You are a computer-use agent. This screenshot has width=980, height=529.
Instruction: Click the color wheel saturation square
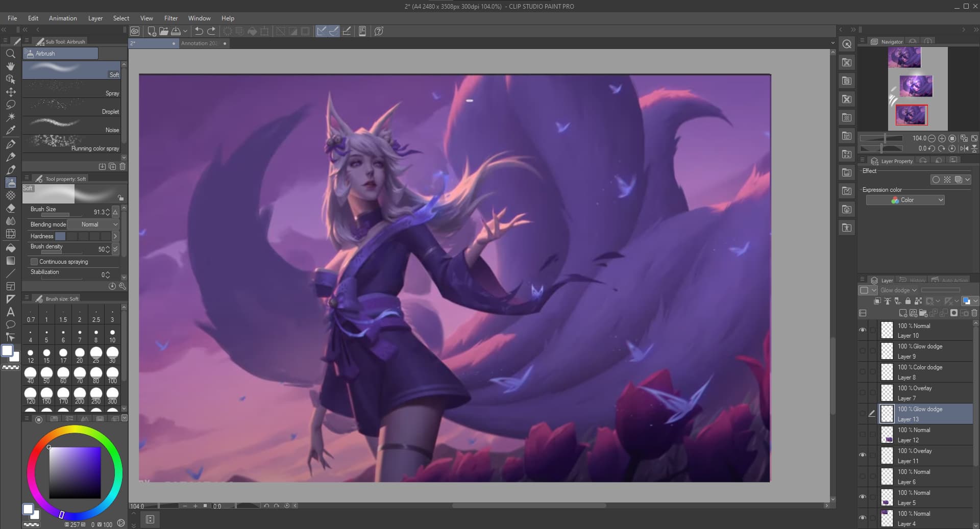75,472
